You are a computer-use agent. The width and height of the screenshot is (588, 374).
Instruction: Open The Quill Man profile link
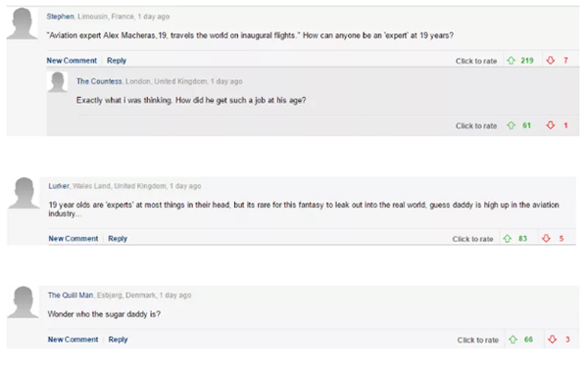point(71,296)
